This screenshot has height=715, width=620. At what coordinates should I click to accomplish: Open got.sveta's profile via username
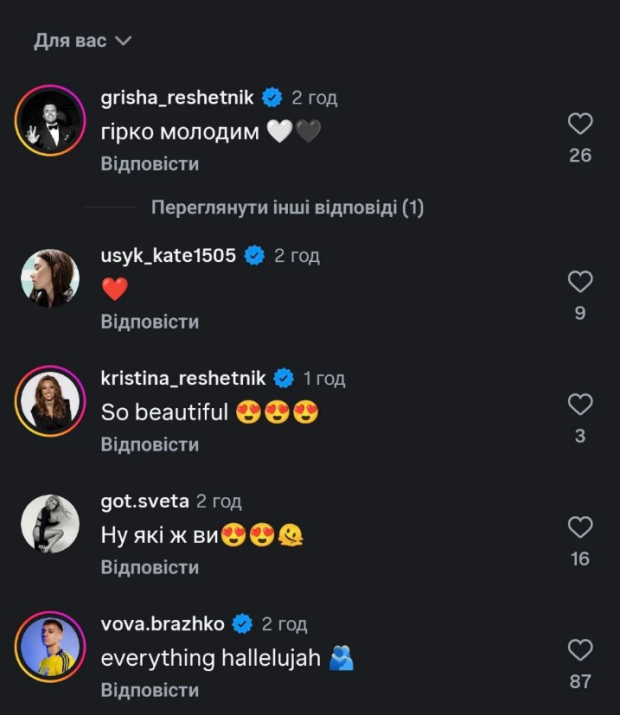[x=144, y=501]
